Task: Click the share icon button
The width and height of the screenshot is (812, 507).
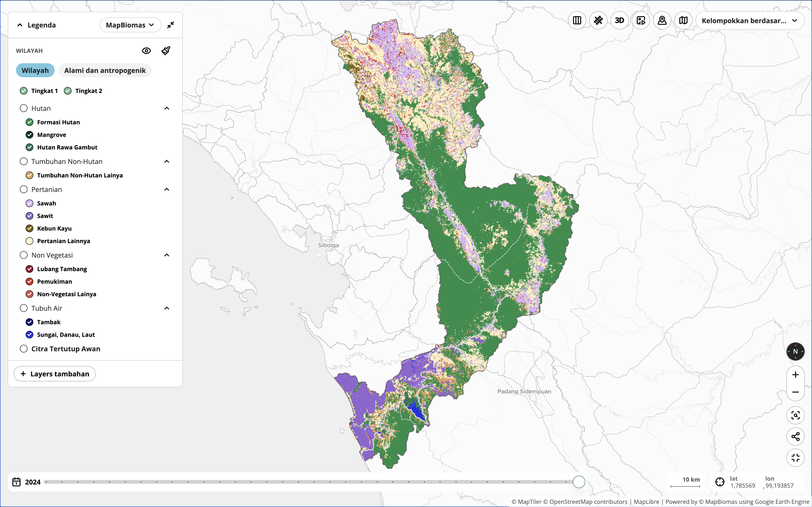Action: (795, 436)
